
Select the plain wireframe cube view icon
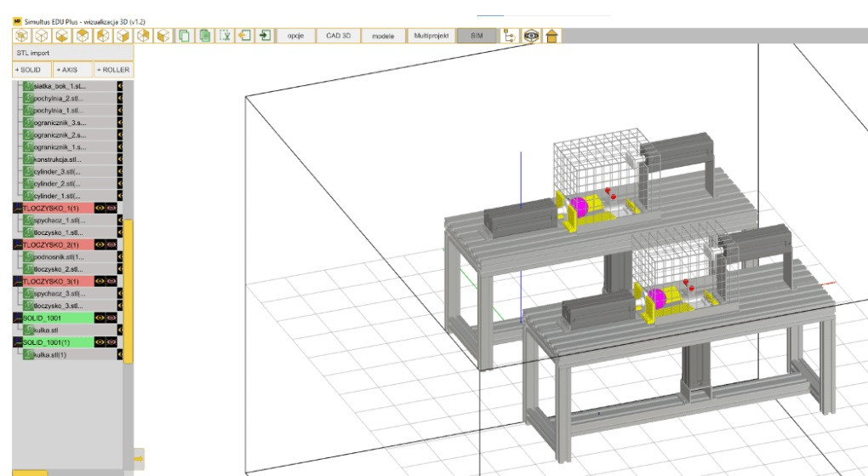(x=42, y=36)
